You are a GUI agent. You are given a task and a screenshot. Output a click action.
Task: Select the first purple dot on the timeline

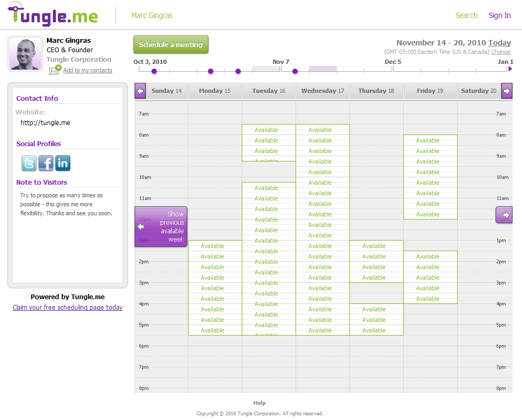pyautogui.click(x=154, y=71)
